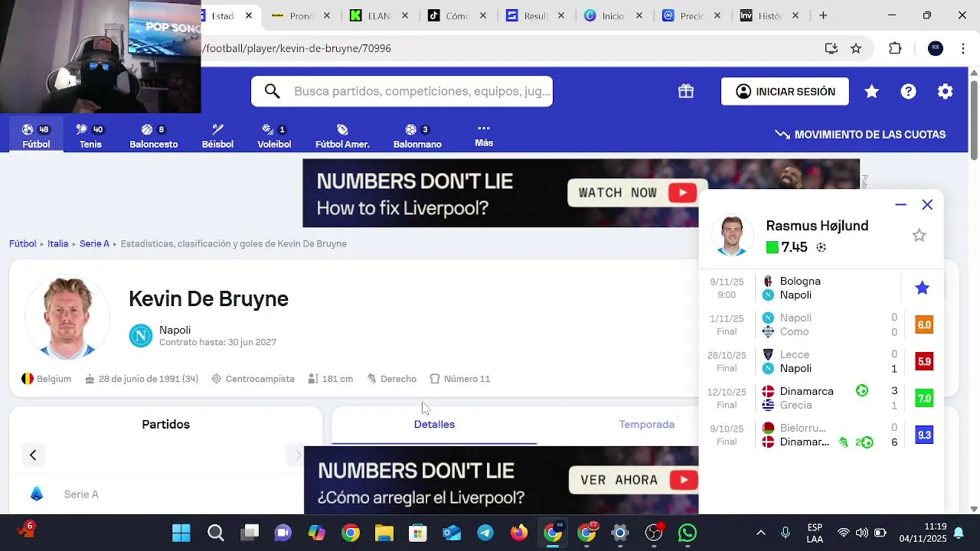The image size is (980, 551).
Task: Click the search magnifier icon
Action: [x=272, y=92]
